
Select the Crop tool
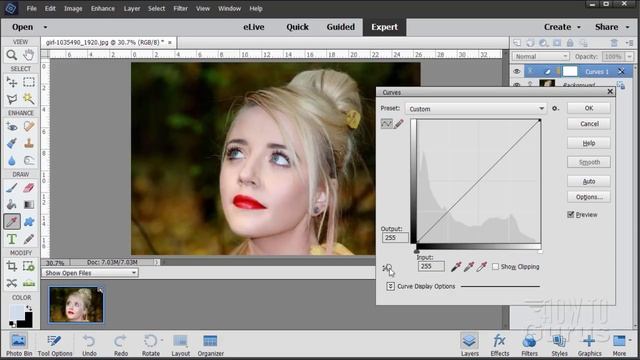pos(11,266)
